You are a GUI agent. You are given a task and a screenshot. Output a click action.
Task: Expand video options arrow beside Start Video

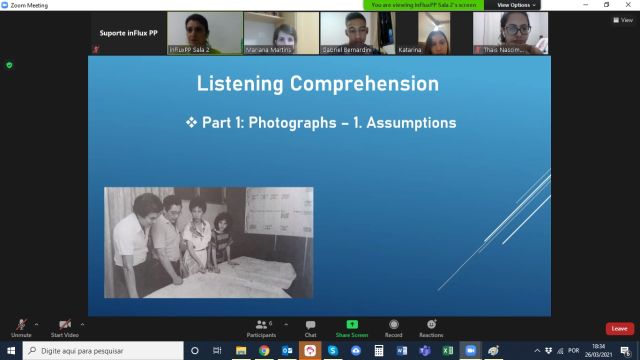click(82, 324)
